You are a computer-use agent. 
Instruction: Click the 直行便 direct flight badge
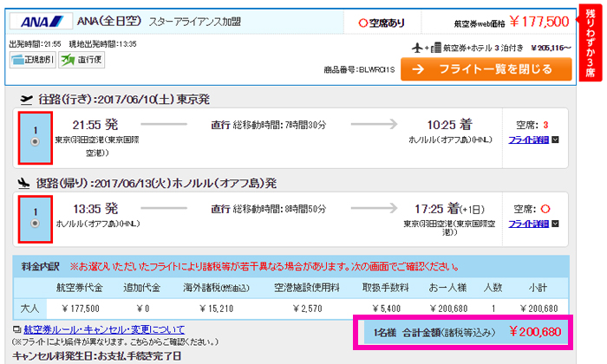(x=82, y=60)
